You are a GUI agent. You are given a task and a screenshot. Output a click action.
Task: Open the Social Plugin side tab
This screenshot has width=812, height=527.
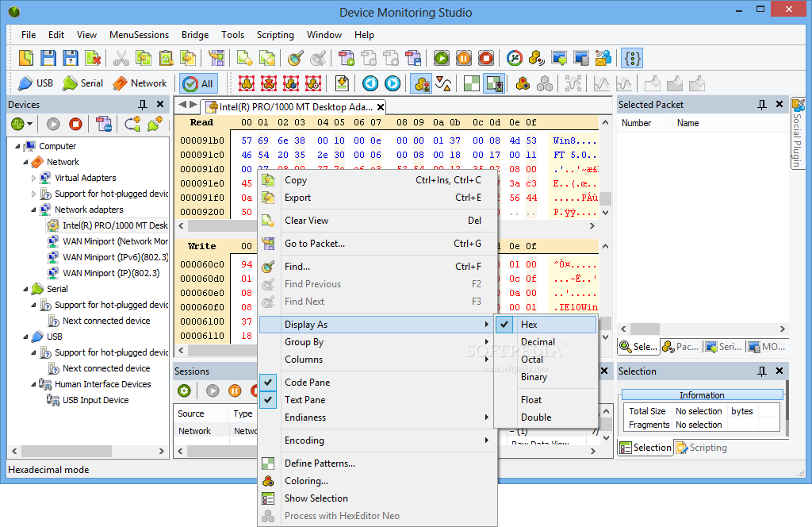pyautogui.click(x=798, y=133)
